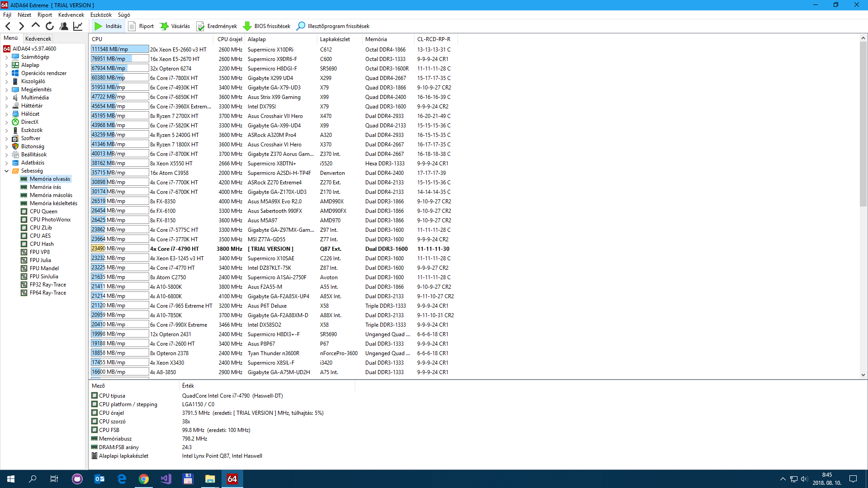Screen dimensions: 868x488
Task: Expand the Megjelenítés tree node
Action: (6, 90)
